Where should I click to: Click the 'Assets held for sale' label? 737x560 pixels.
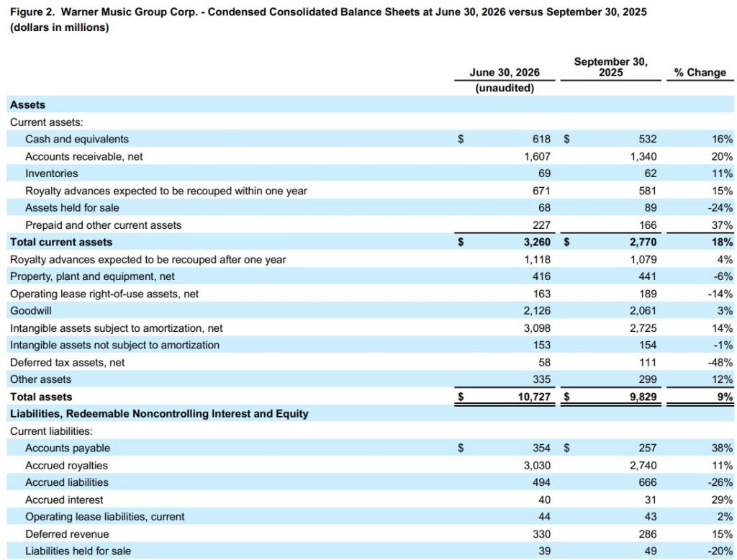(x=72, y=208)
